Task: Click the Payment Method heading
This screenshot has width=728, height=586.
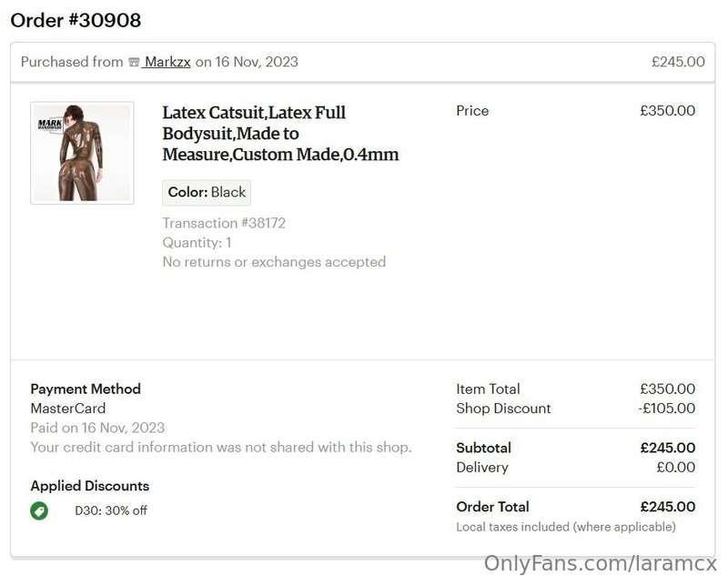Action: coord(86,389)
